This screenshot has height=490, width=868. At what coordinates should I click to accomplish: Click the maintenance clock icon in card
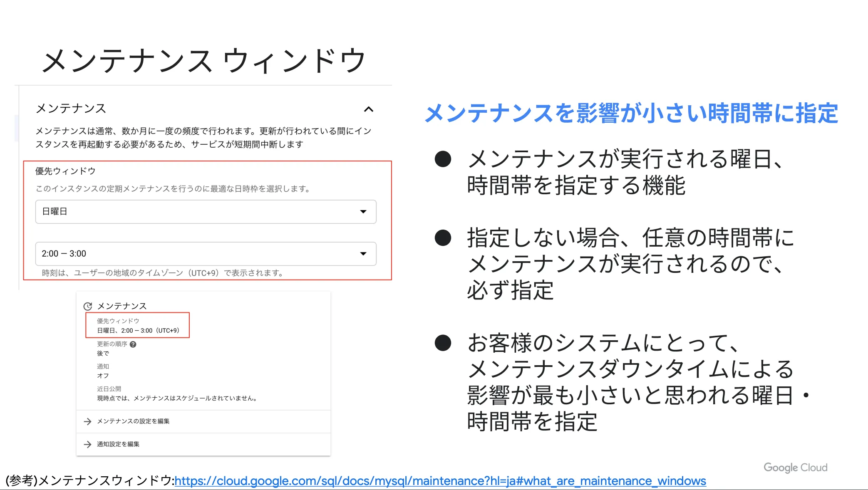(88, 307)
